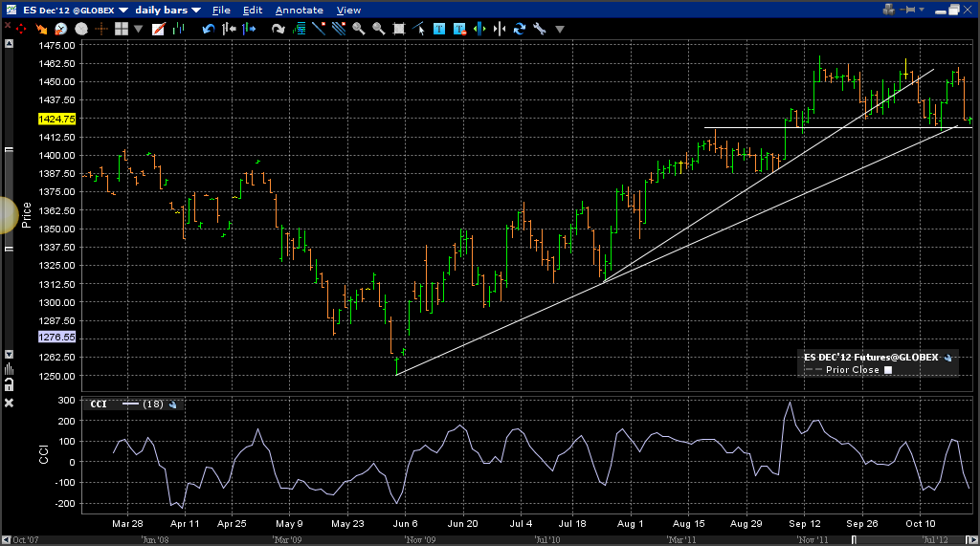Click the gray redo arrow icon
Screen dimensions: 980x546
click(x=278, y=29)
